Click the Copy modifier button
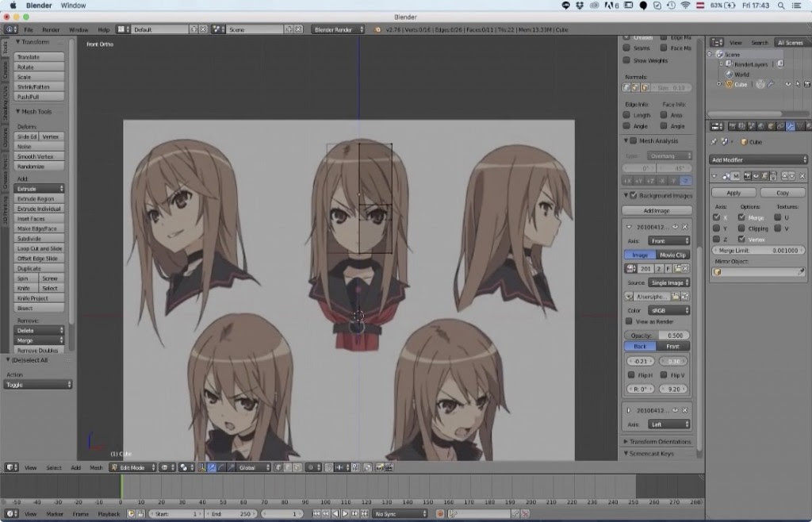 783,193
